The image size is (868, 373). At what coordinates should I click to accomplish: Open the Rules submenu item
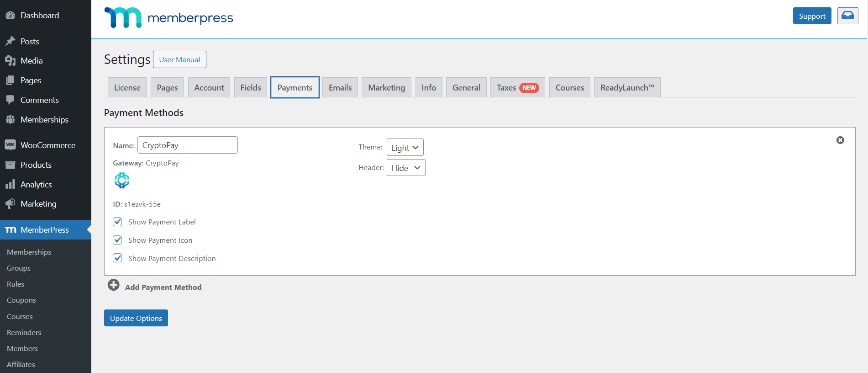pos(16,284)
